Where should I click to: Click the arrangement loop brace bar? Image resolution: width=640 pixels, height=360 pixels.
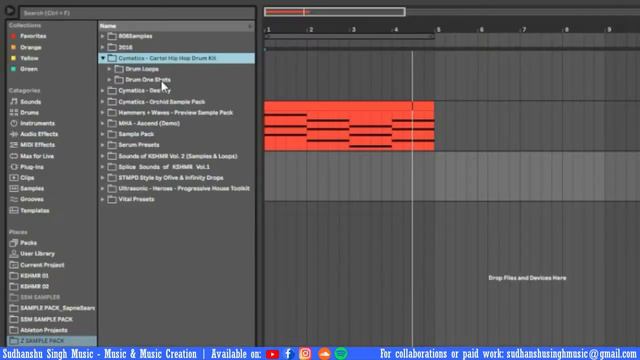click(x=349, y=37)
